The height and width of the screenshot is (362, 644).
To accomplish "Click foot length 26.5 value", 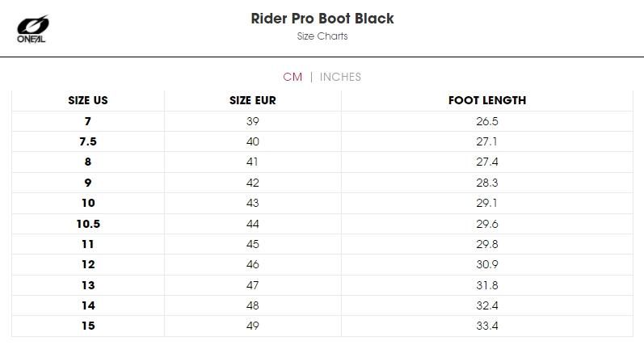I will click(x=487, y=121).
